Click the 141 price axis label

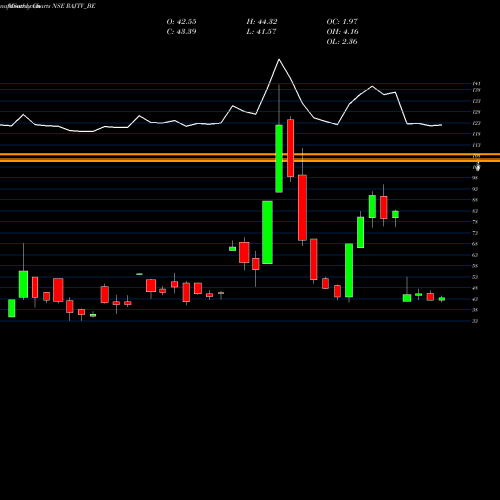pos(476,84)
